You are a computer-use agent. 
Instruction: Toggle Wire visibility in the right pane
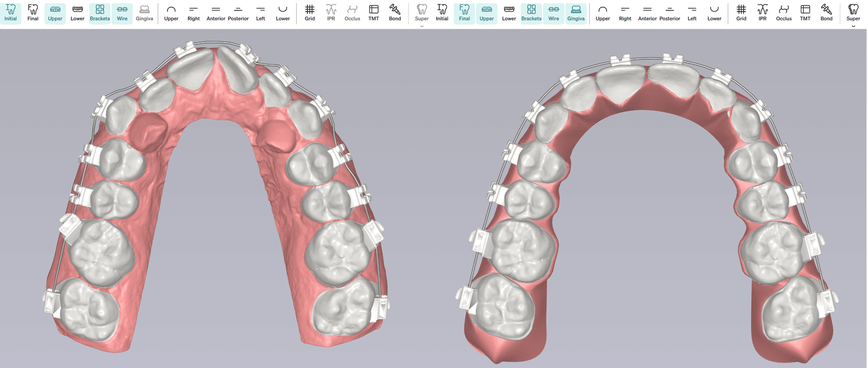click(x=554, y=13)
